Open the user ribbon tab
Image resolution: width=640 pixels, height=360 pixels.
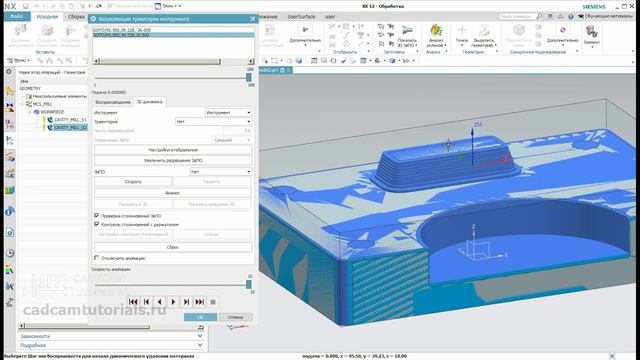pyautogui.click(x=330, y=17)
